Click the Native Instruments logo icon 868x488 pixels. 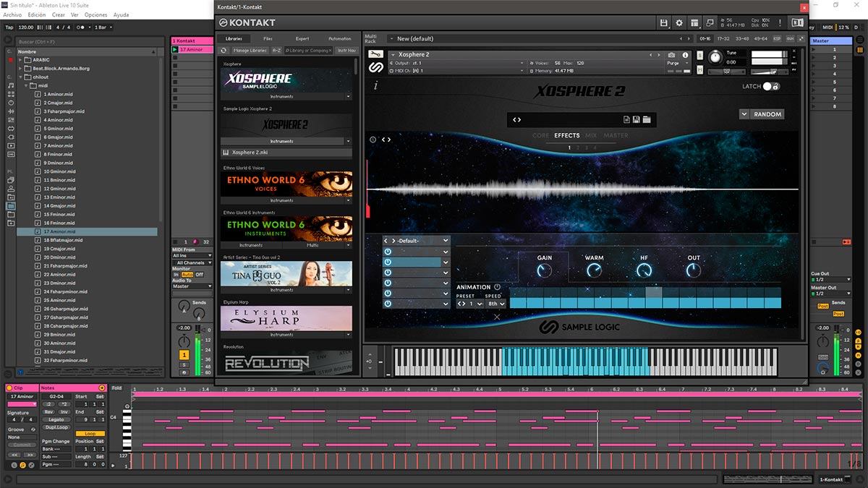pyautogui.click(x=798, y=23)
